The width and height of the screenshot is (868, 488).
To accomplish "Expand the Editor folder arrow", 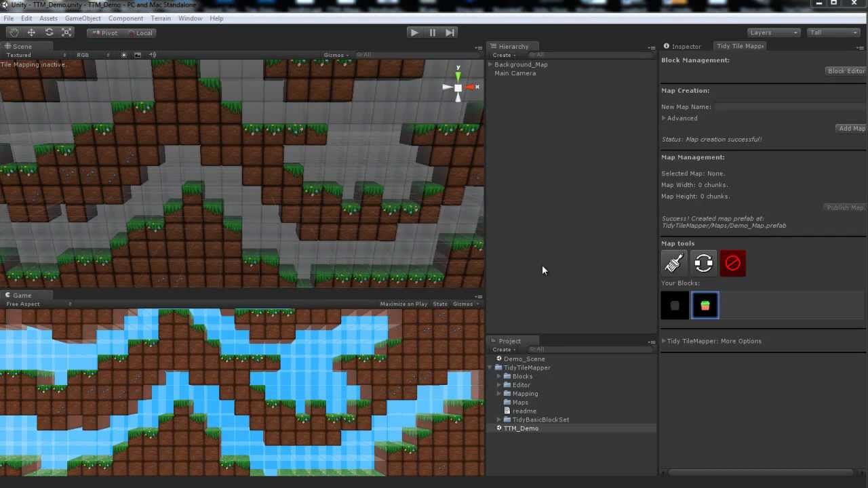I will [499, 385].
